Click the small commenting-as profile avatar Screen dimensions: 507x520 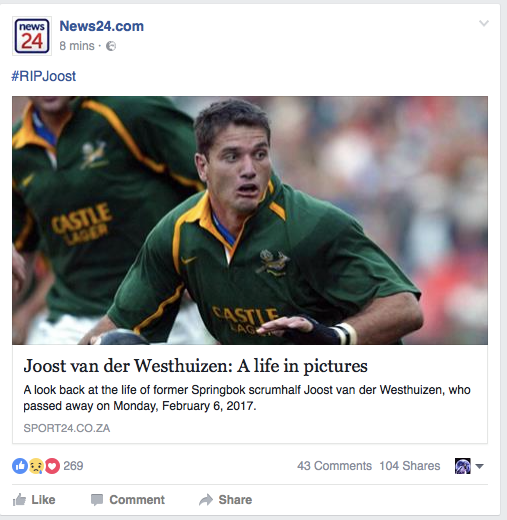click(x=463, y=466)
